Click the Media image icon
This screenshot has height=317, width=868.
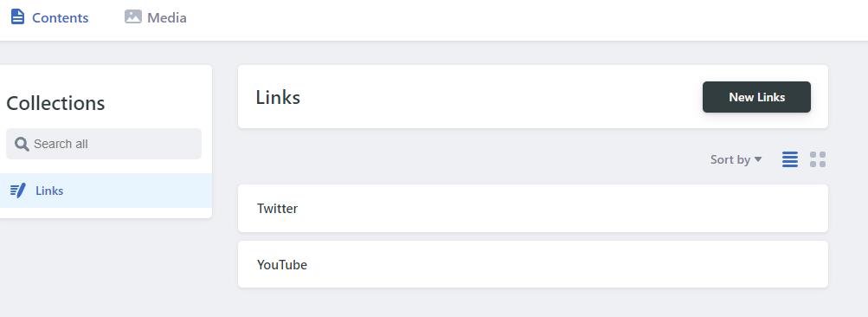pyautogui.click(x=133, y=16)
